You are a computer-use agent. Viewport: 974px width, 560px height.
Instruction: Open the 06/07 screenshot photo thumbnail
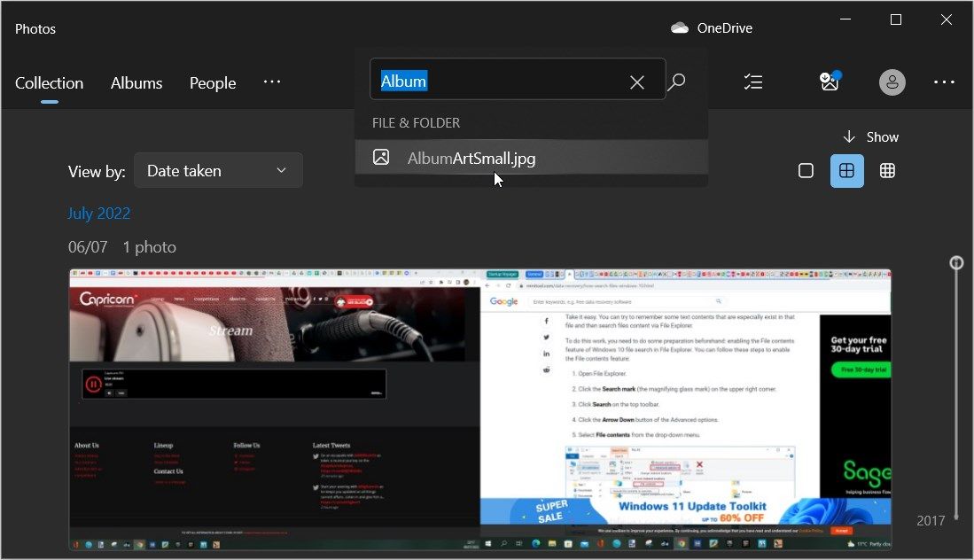tap(479, 409)
